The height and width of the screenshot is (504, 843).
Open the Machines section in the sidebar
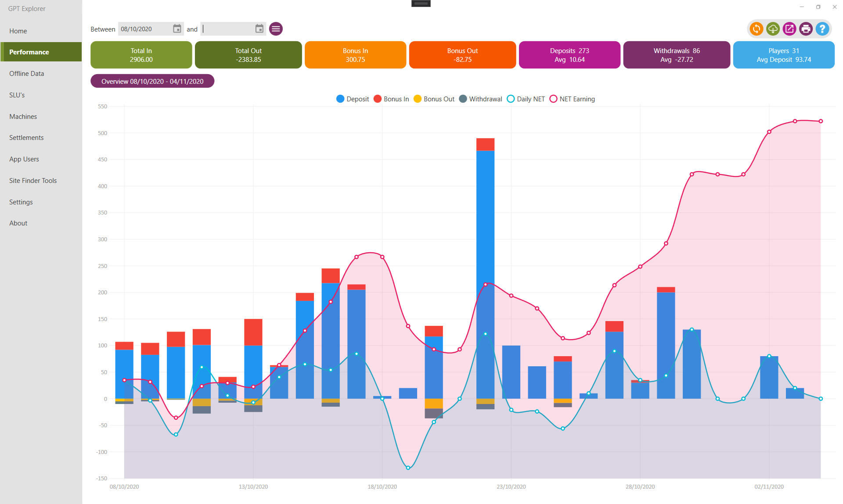coord(23,117)
